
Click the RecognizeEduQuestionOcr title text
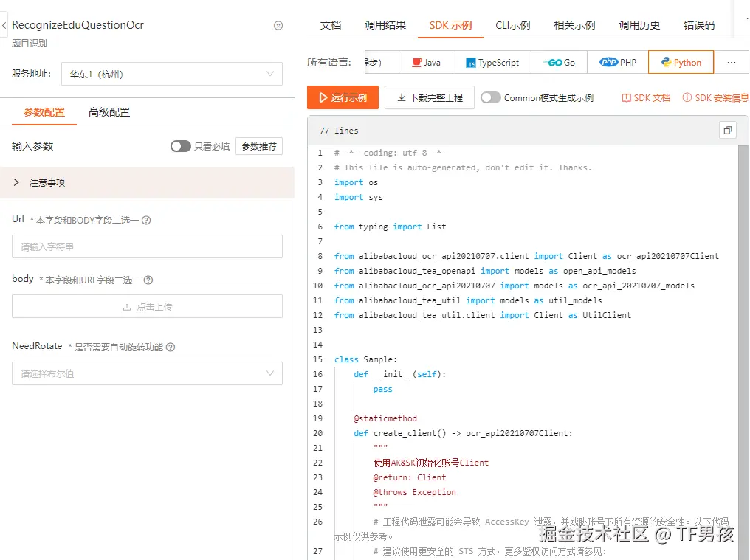pyautogui.click(x=78, y=25)
